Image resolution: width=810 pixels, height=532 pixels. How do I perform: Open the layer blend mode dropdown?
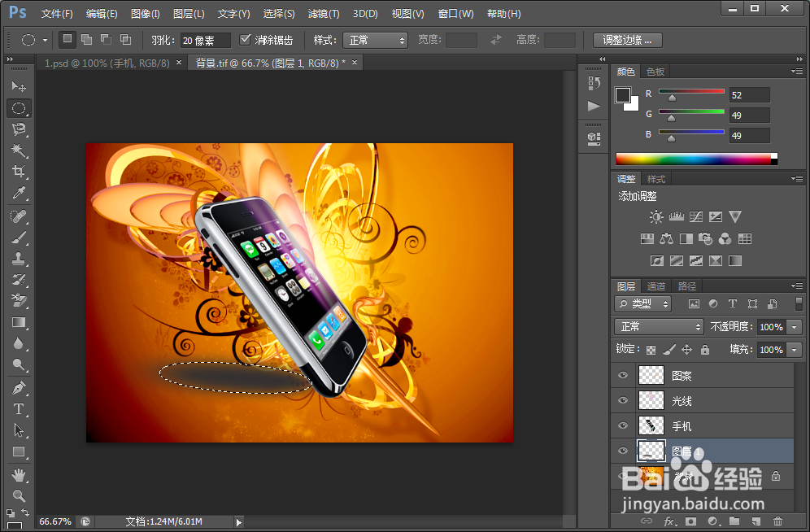(x=659, y=327)
